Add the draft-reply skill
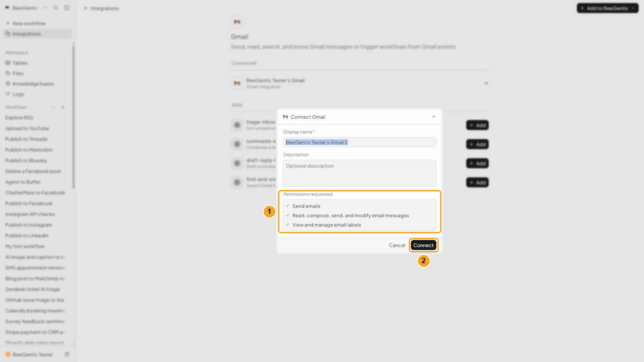Viewport: 644px width, 362px height. [x=477, y=163]
